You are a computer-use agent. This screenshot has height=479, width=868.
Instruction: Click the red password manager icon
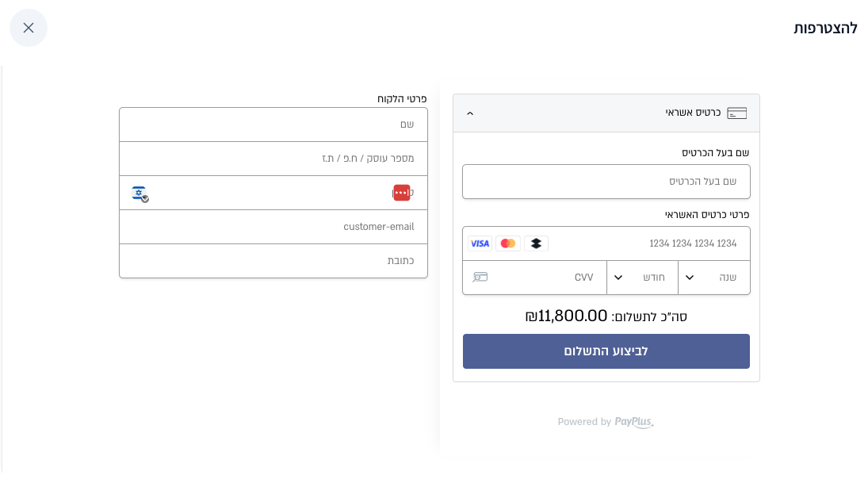pyautogui.click(x=402, y=193)
